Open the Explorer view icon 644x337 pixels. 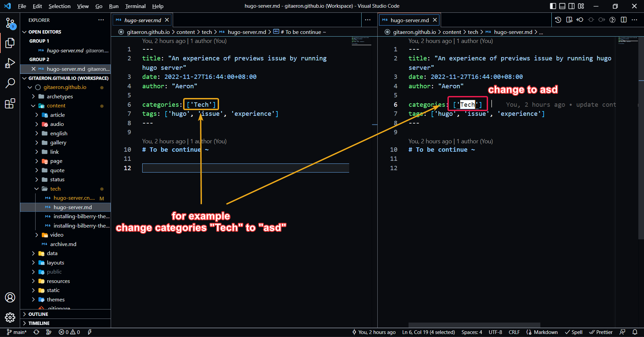tap(10, 43)
